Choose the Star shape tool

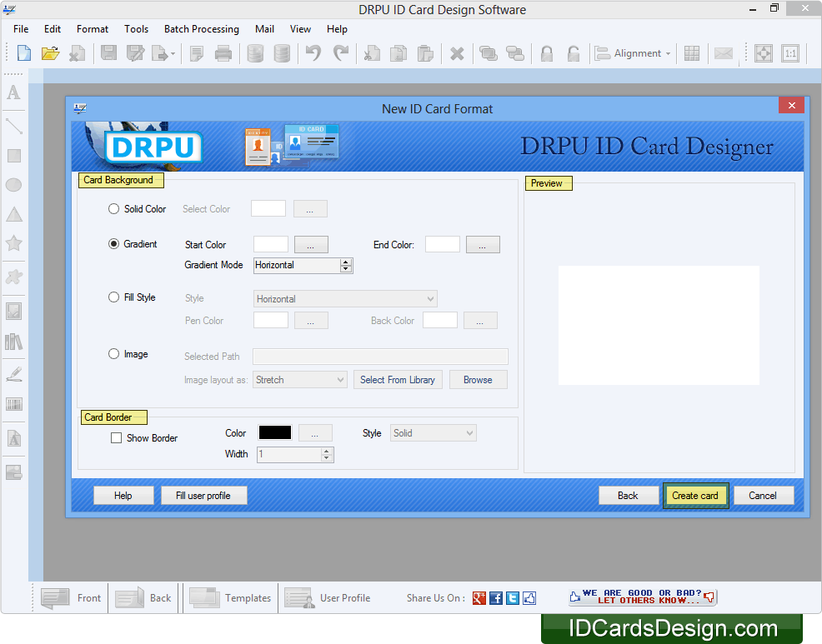point(13,243)
